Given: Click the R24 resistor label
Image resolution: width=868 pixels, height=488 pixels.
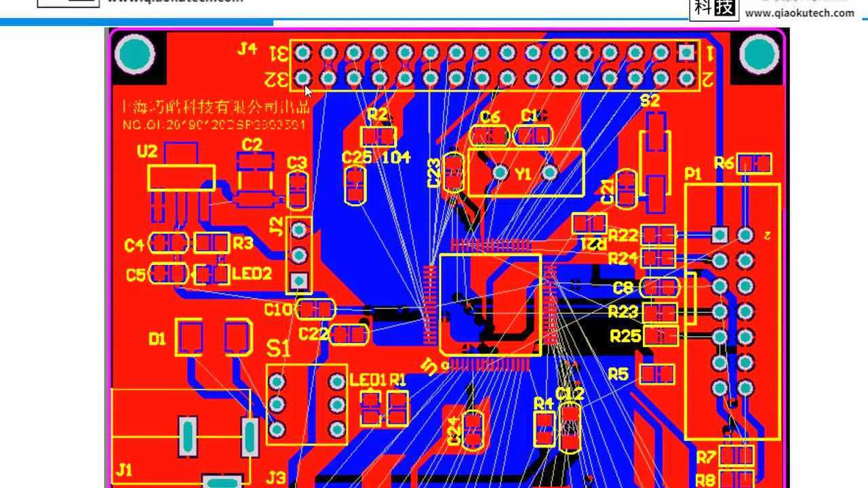Looking at the screenshot, I should click(x=623, y=258).
